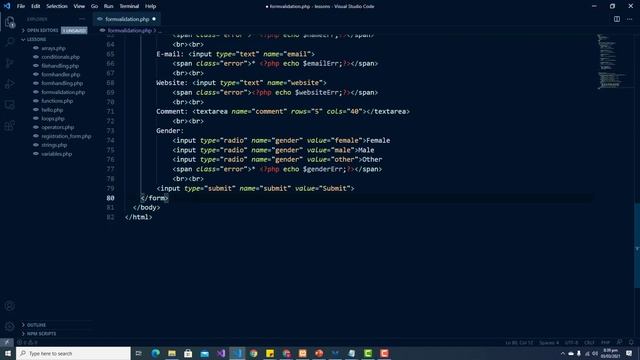Open the notifications bell in status bar
The image size is (640, 360).
(631, 342)
